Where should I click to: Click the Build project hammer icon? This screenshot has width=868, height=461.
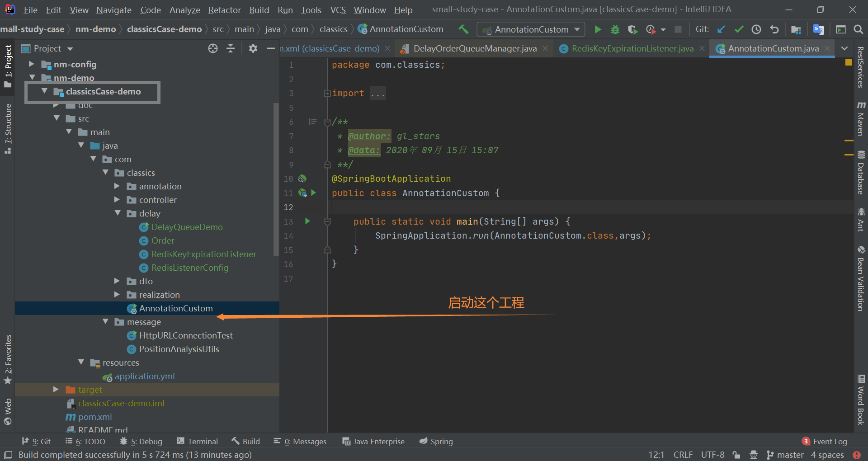[463, 29]
